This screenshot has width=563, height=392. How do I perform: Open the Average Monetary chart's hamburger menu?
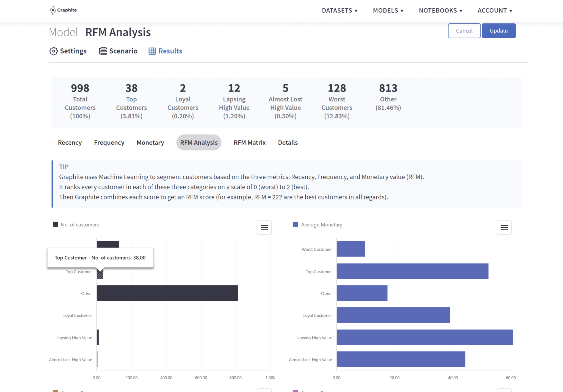pos(504,227)
